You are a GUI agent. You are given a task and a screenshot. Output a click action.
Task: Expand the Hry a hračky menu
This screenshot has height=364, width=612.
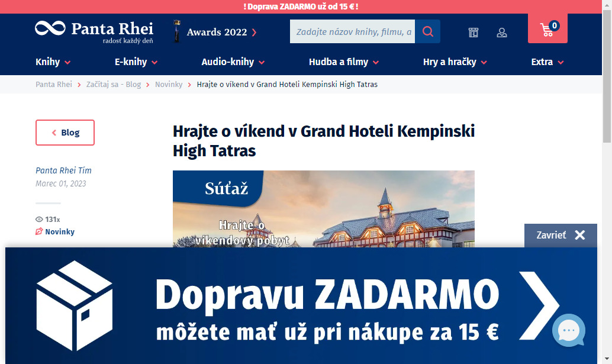455,62
